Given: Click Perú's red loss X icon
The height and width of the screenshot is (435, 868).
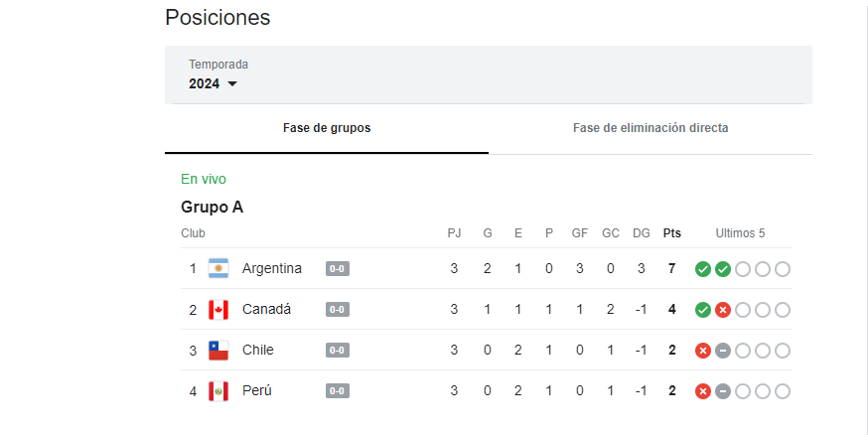Looking at the screenshot, I should [x=703, y=392].
